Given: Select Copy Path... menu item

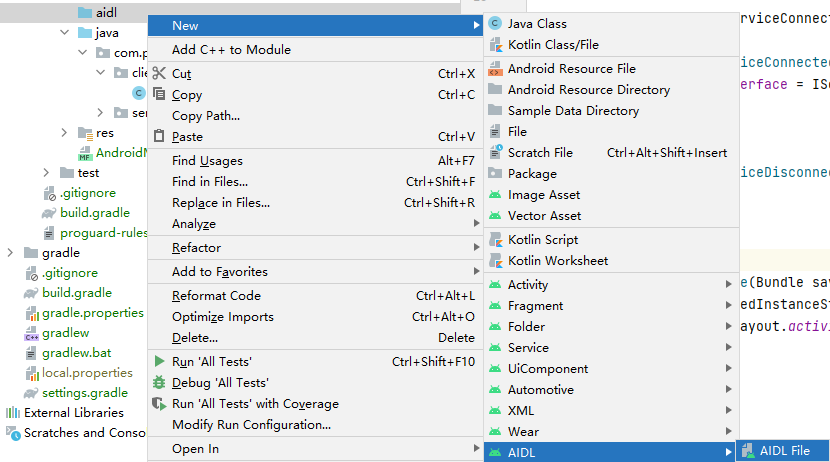Looking at the screenshot, I should (x=315, y=115).
